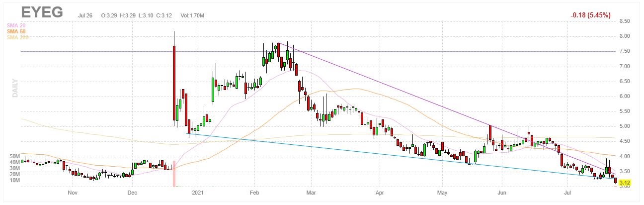Screen dimensions: 644x205
Task: Click the Jul 26 date in header
Action: tap(86, 15)
